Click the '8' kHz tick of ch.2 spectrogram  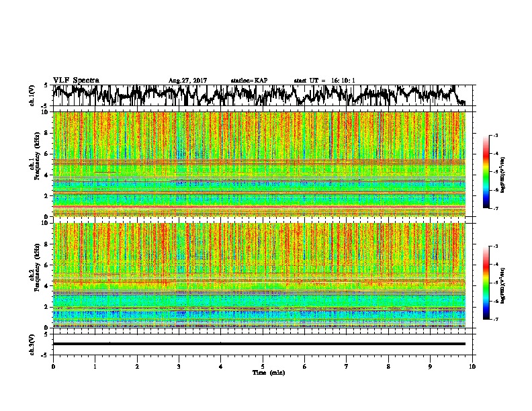48,244
